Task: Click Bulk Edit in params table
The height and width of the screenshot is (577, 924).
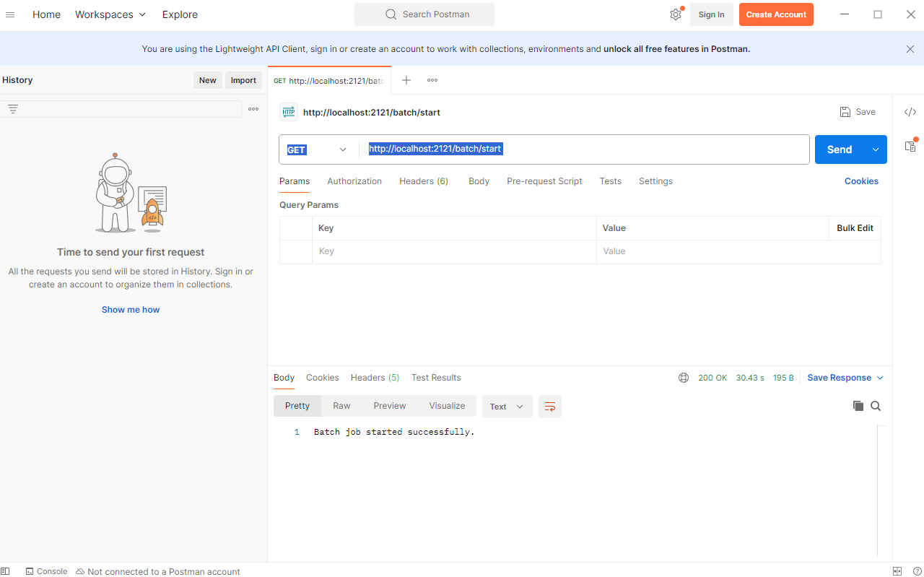Action: [x=855, y=228]
